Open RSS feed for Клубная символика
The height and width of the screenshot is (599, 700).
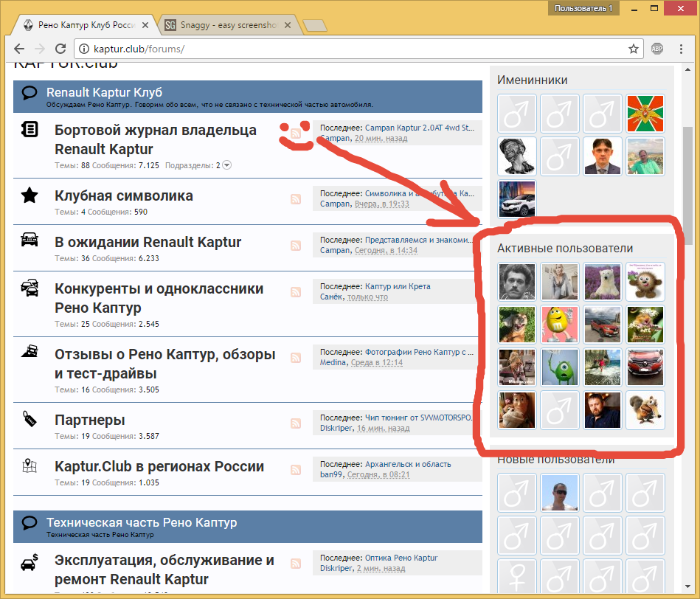tap(296, 199)
